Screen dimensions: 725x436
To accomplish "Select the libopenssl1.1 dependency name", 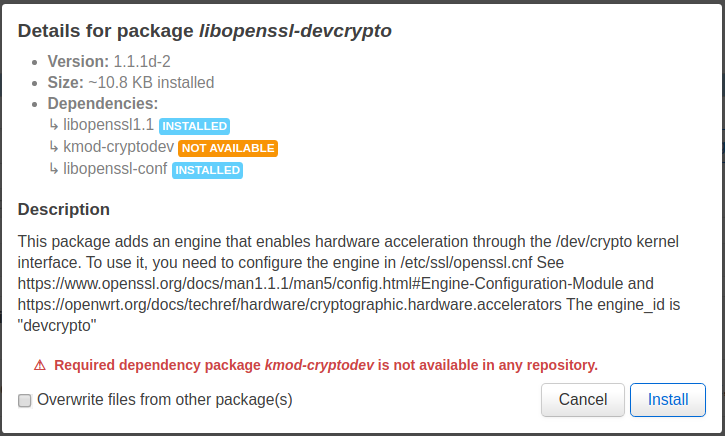I will coord(108,125).
